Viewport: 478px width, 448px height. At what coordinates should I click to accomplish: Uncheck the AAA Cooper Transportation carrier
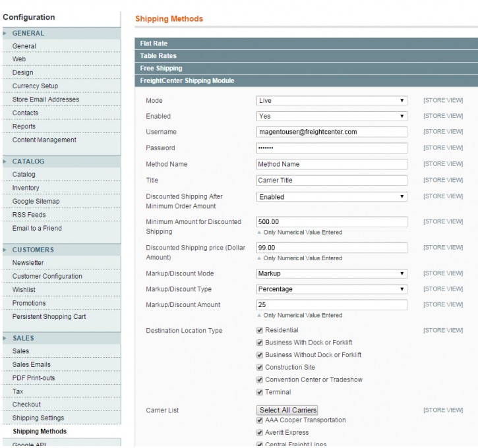tap(260, 420)
